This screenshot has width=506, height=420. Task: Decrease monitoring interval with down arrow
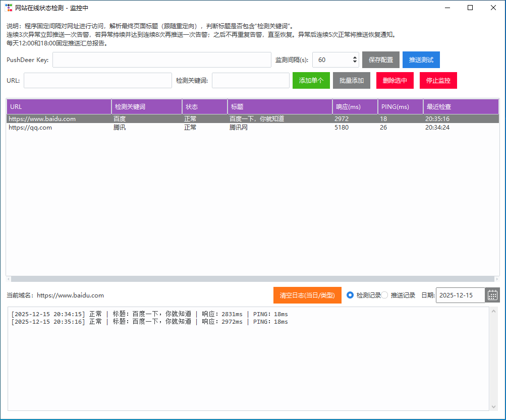click(355, 63)
